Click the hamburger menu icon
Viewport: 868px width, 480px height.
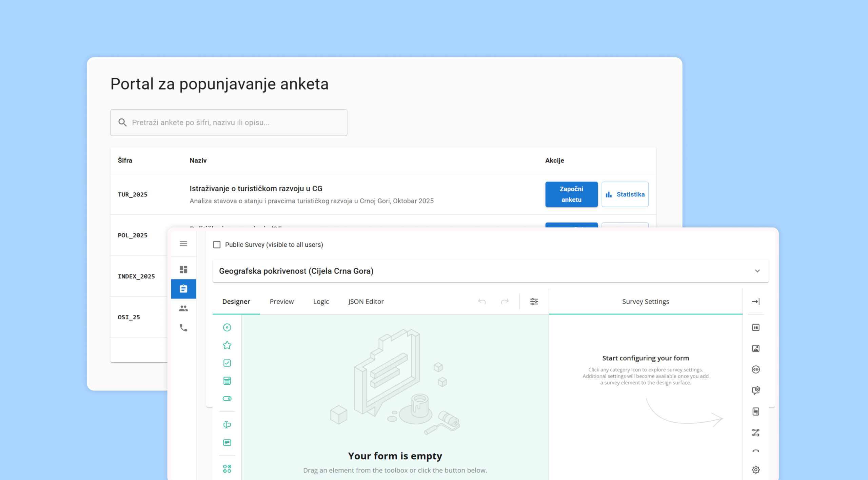click(x=183, y=244)
